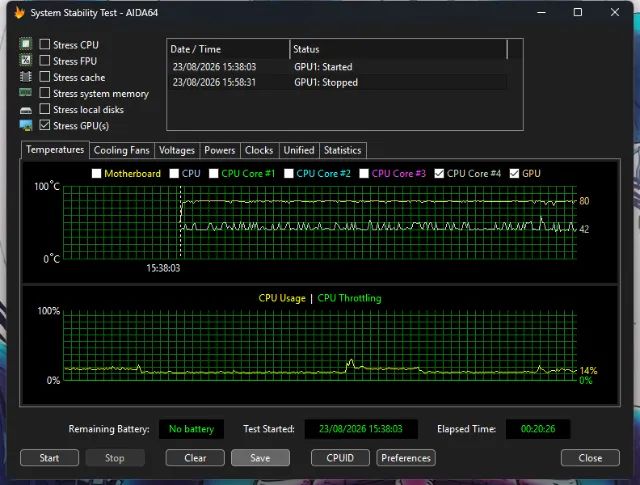Open the Cooling Fans tab

tap(122, 150)
